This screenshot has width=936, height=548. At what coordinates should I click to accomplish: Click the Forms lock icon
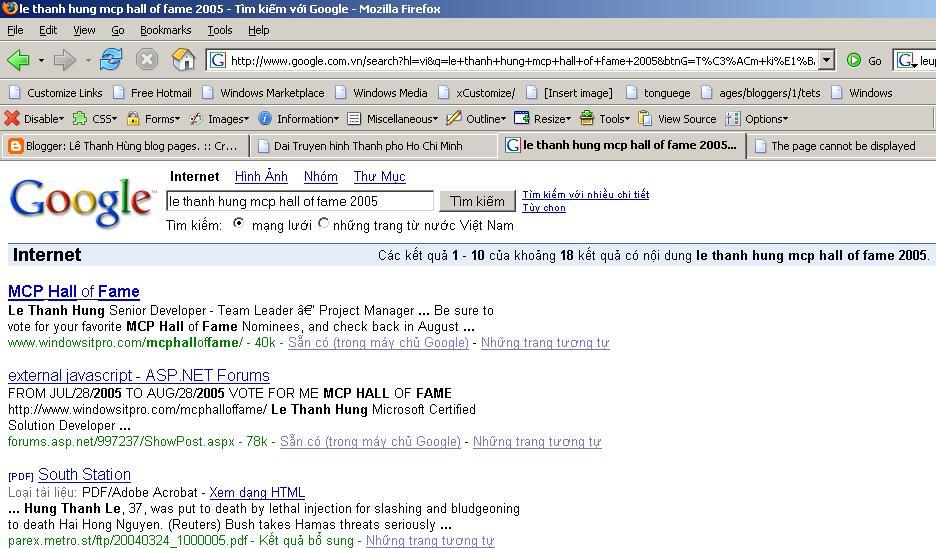pyautogui.click(x=133, y=118)
